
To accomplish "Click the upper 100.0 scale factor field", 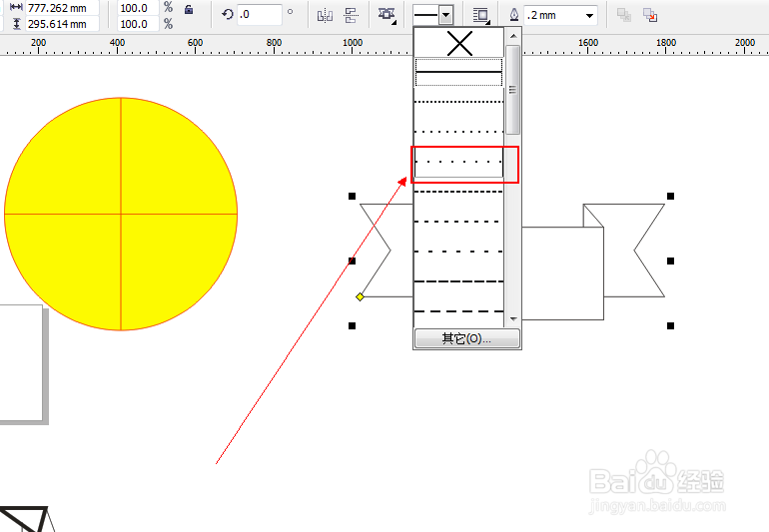I will click(x=138, y=8).
